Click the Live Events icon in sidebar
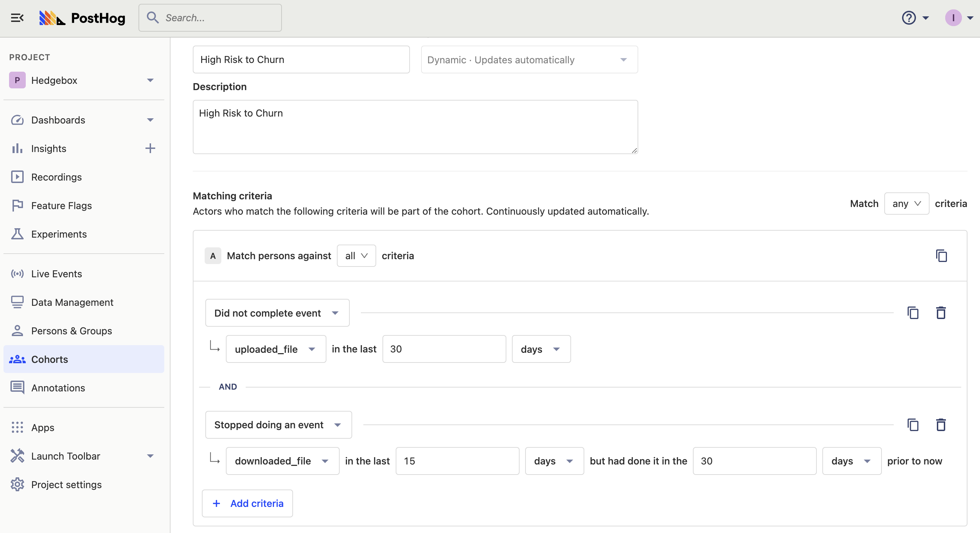Image resolution: width=980 pixels, height=533 pixels. pyautogui.click(x=17, y=274)
